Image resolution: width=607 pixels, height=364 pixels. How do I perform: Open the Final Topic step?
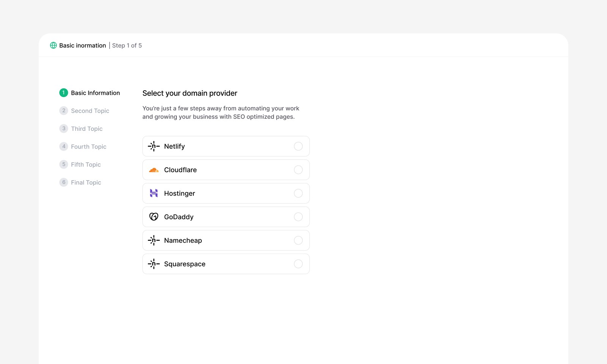pyautogui.click(x=86, y=182)
